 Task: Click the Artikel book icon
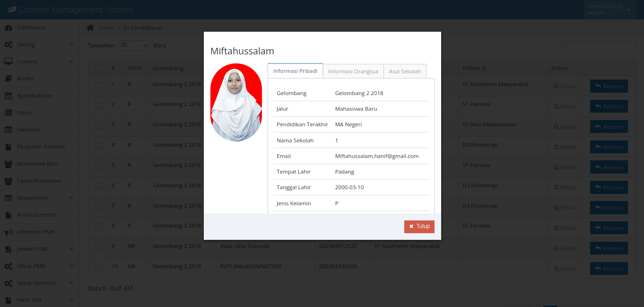click(x=9, y=79)
